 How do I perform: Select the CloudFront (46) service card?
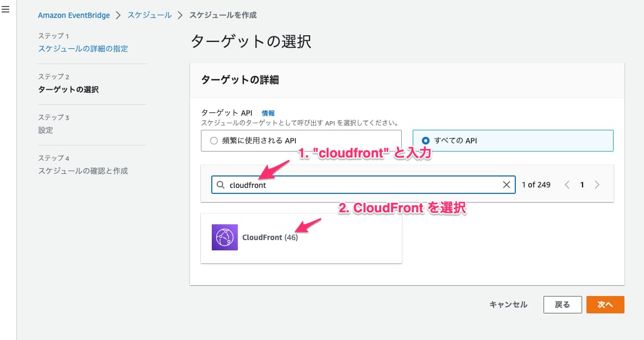(x=301, y=238)
